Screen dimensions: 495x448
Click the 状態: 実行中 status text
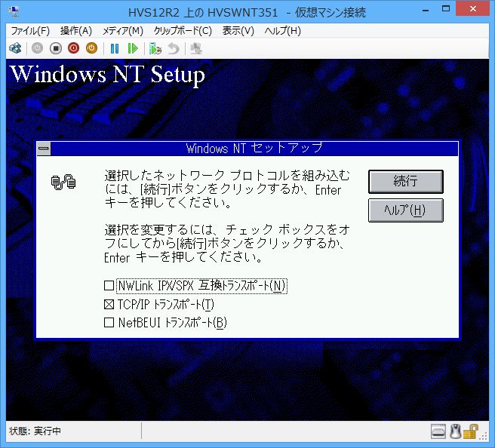35,431
